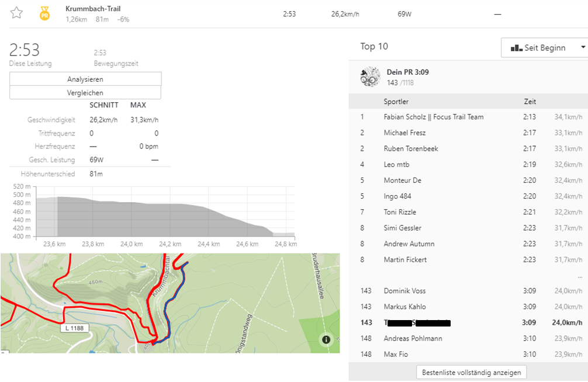Click the map info icon
The image size is (588, 382).
tap(326, 339)
